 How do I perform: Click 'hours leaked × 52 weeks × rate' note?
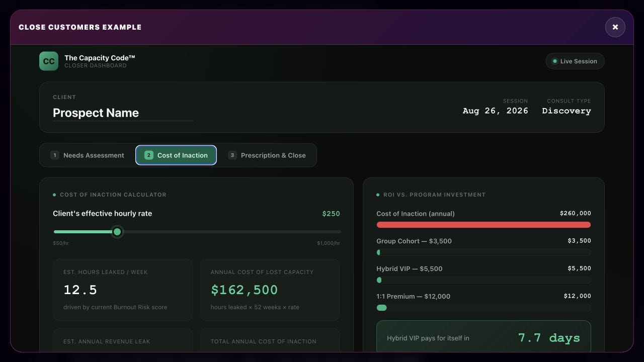(255, 307)
